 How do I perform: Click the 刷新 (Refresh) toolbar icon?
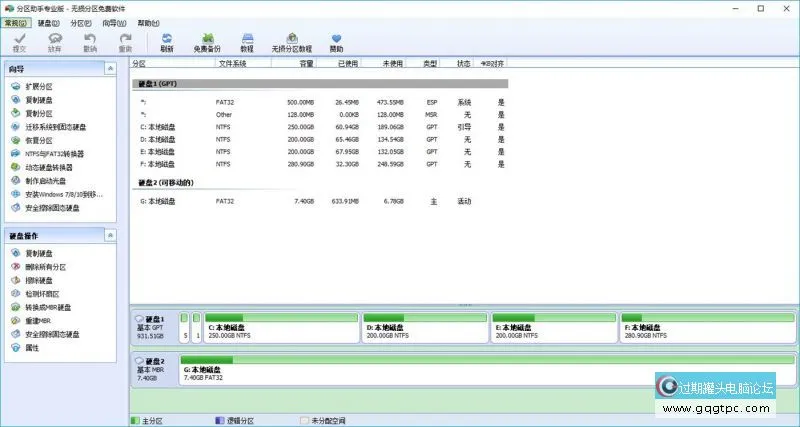click(x=167, y=42)
